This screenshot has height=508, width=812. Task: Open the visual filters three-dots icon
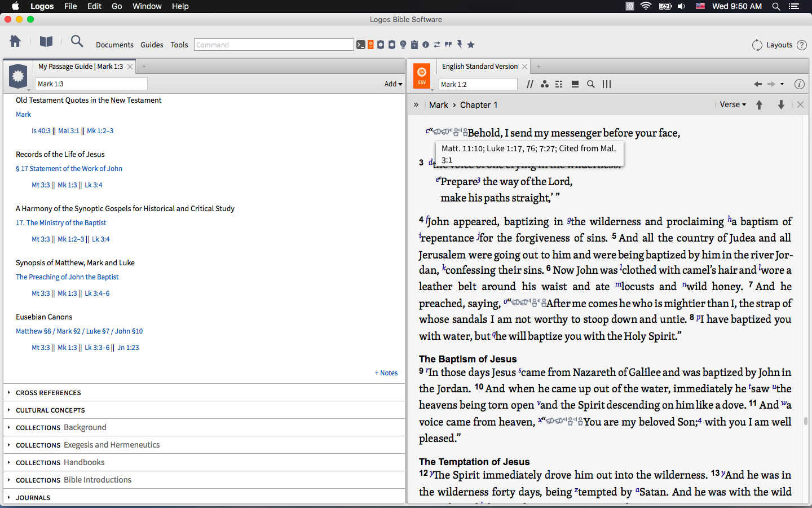[545, 84]
